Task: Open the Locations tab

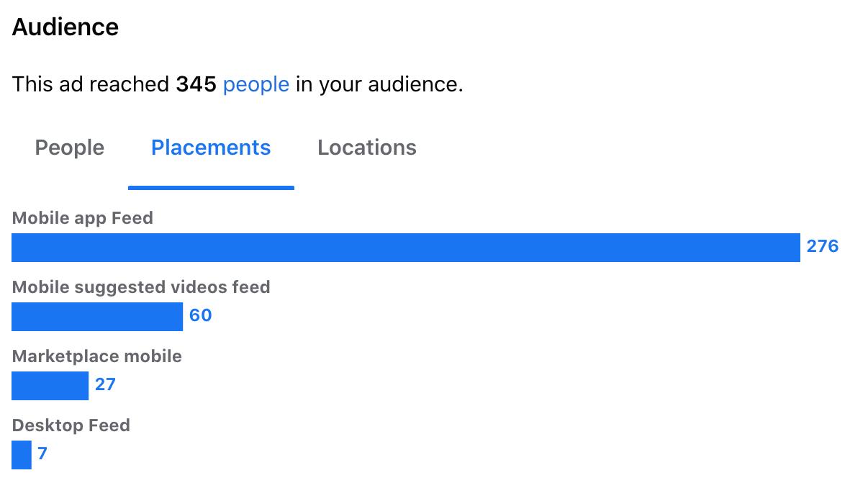Action: 367,148
